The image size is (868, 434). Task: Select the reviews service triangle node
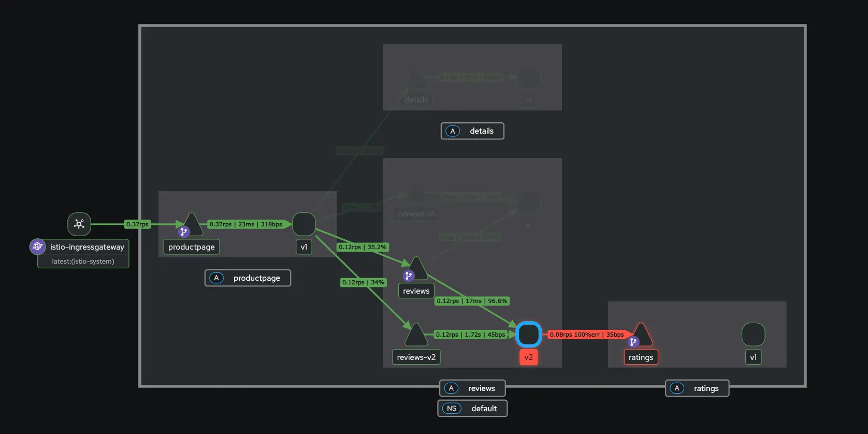tap(417, 268)
